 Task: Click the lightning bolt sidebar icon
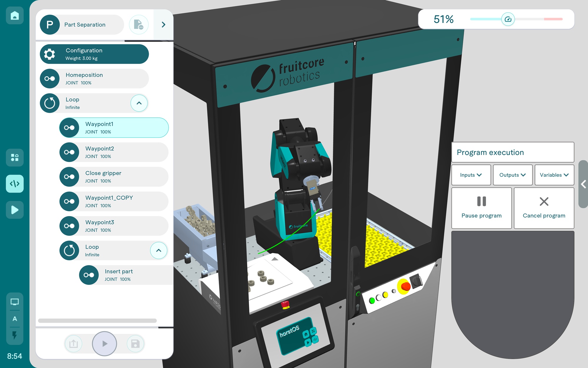[x=15, y=335]
